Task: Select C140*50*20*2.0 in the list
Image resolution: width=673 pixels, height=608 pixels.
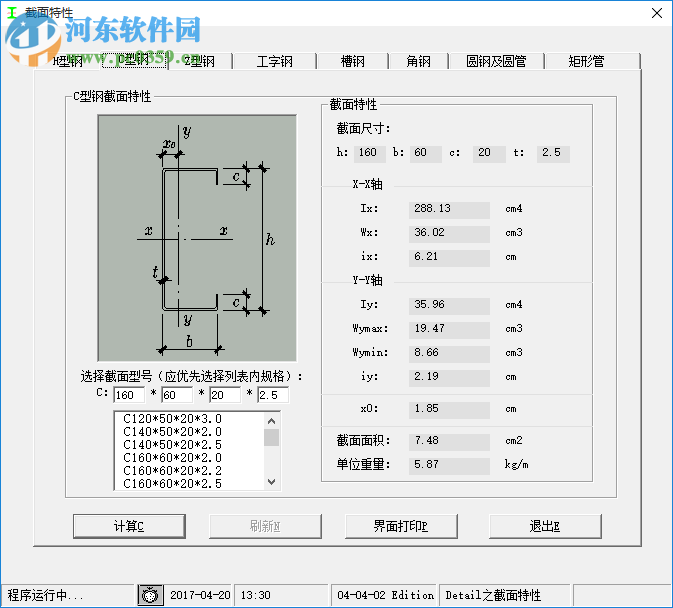Action: click(172, 432)
